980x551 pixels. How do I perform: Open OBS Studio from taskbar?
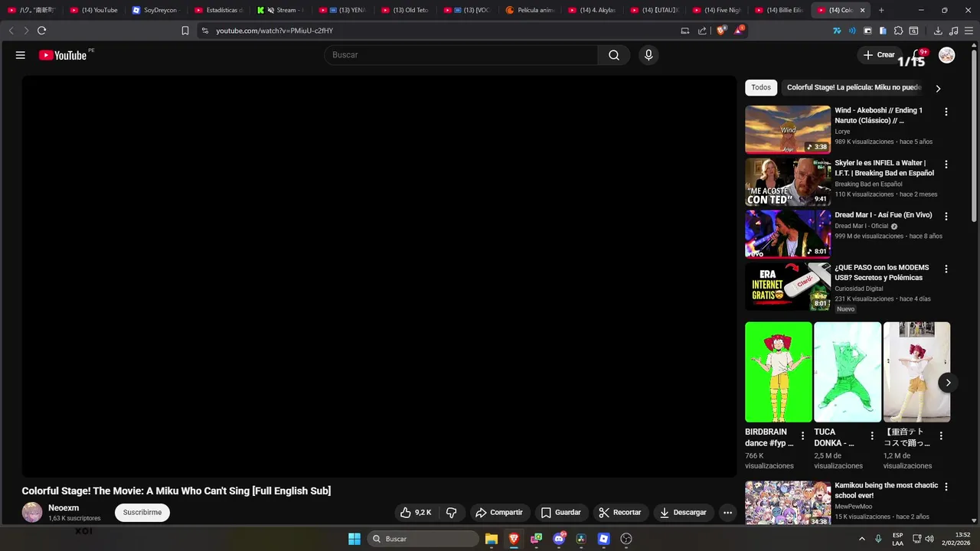[626, 539]
